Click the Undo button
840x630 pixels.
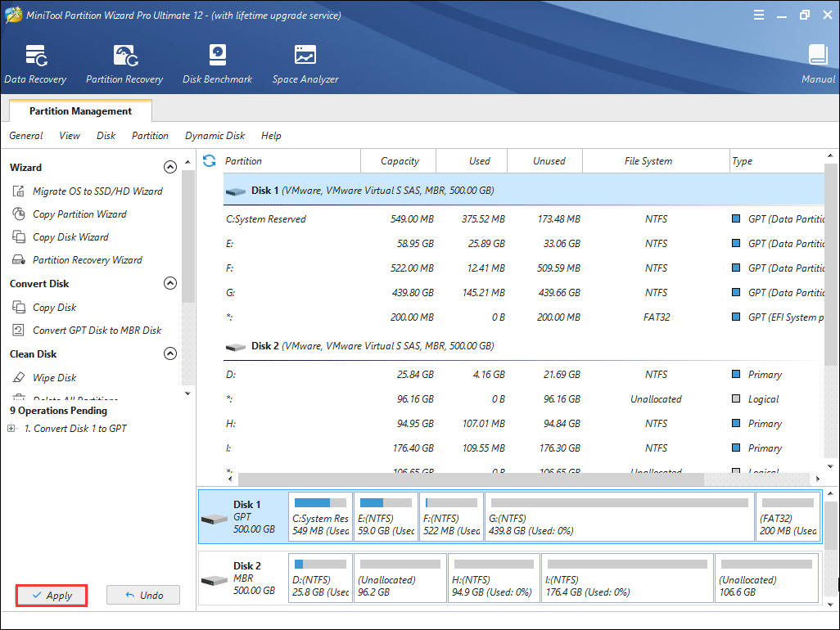pos(143,596)
